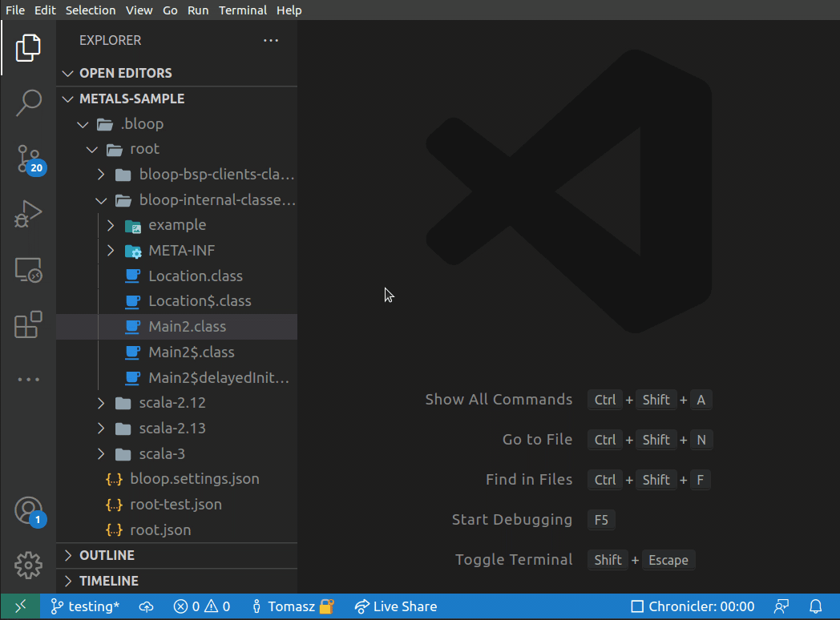The height and width of the screenshot is (620, 840).
Task: Open bloop.settings.json file
Action: pyautogui.click(x=177, y=479)
